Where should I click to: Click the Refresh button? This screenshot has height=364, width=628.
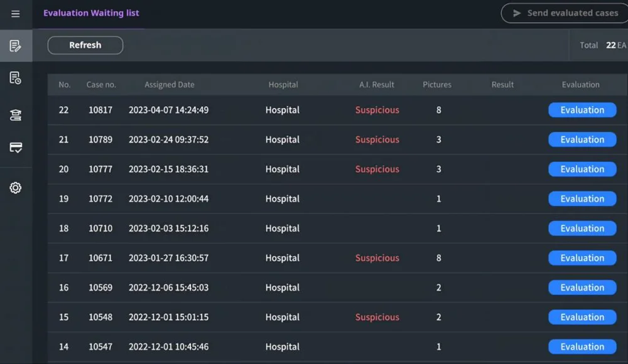click(85, 45)
